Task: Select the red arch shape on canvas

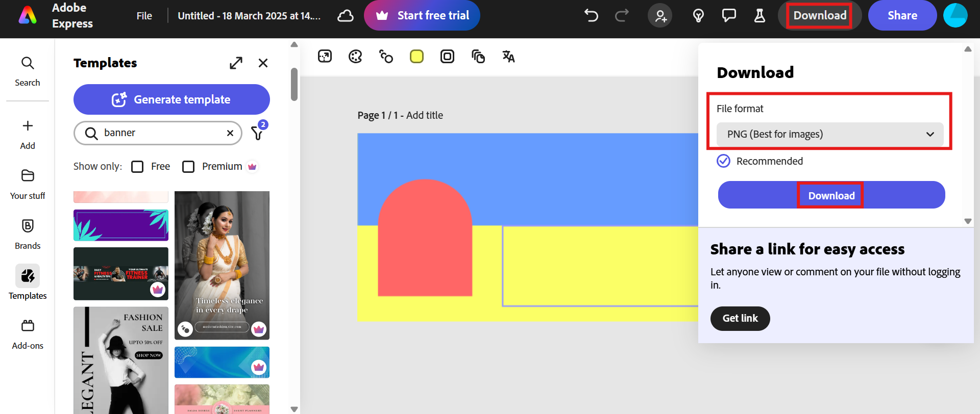Action: pyautogui.click(x=425, y=238)
